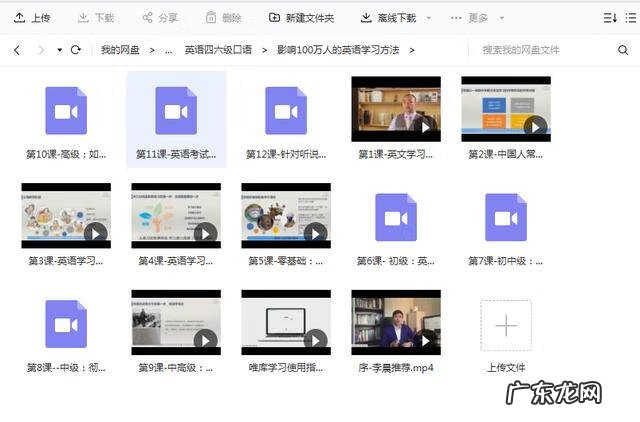Select the 第12课-针对听说 video file icon
Screen dimensions: 640x422
coord(286,110)
